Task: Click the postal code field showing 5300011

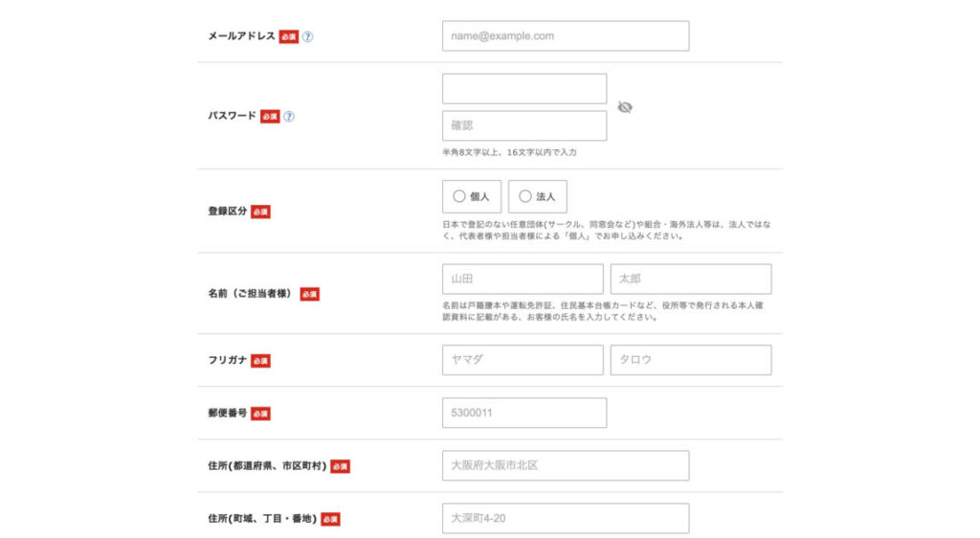Action: (523, 413)
